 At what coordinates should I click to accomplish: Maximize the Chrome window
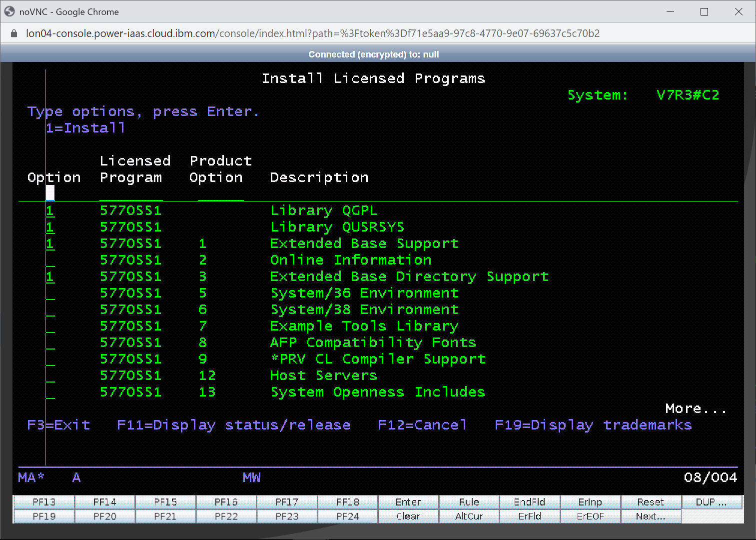(x=704, y=11)
